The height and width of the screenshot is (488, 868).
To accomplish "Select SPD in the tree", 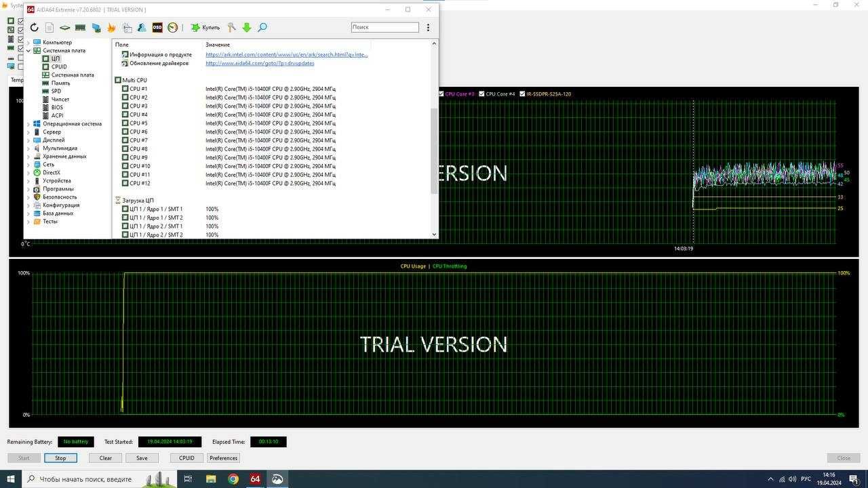I will coord(56,91).
